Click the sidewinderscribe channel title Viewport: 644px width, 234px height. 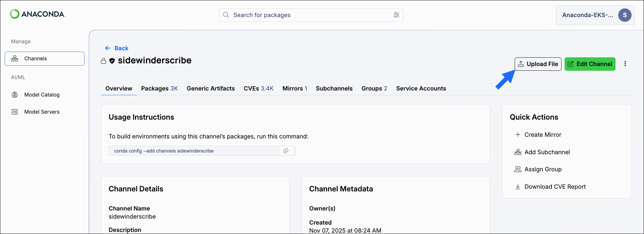tap(155, 60)
